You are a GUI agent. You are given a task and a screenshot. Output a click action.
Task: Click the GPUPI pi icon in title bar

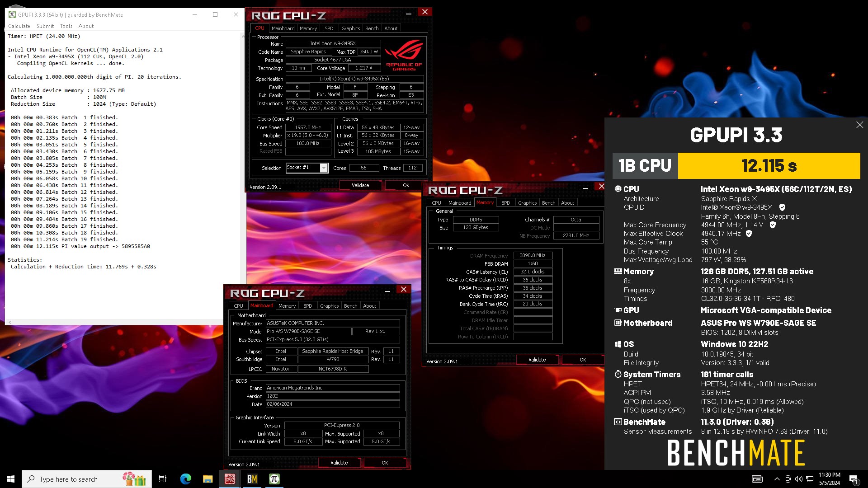tap(12, 14)
